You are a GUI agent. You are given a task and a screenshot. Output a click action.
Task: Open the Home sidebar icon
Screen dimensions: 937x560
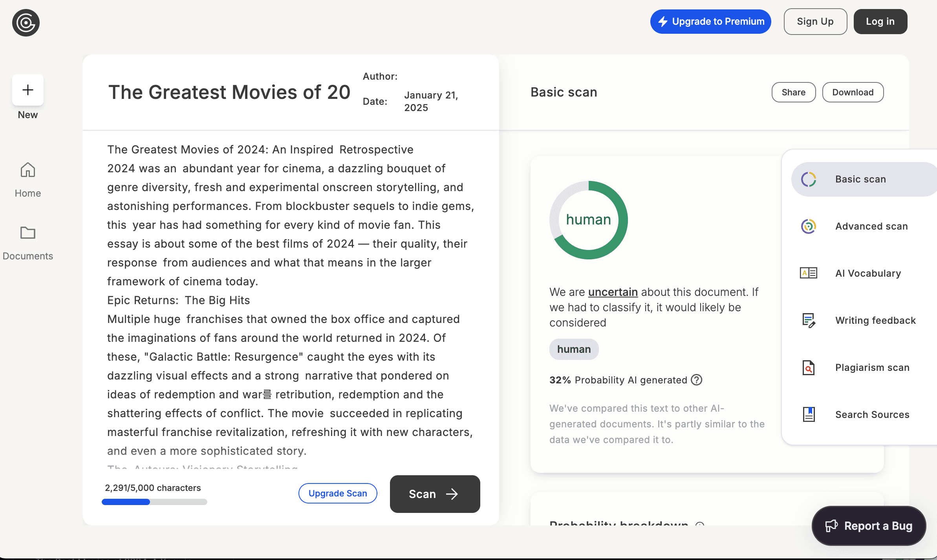coord(27,170)
